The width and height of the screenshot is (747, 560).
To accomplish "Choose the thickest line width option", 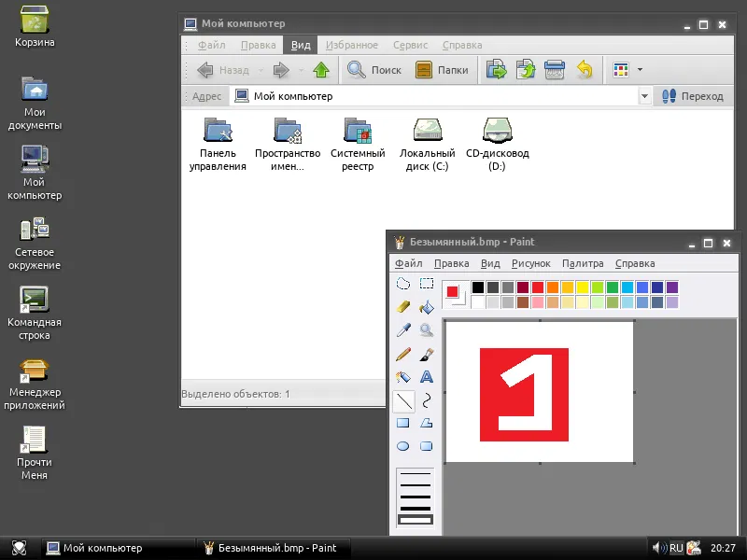I will tap(416, 520).
